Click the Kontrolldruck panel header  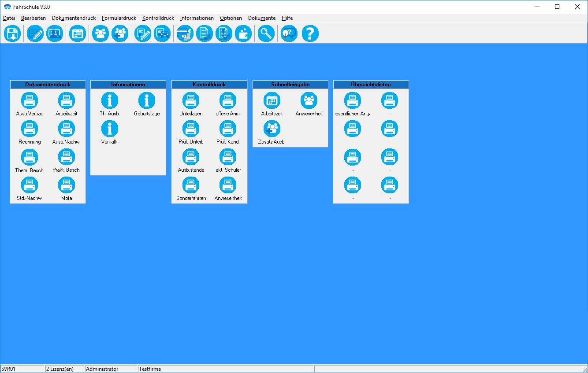click(x=209, y=85)
